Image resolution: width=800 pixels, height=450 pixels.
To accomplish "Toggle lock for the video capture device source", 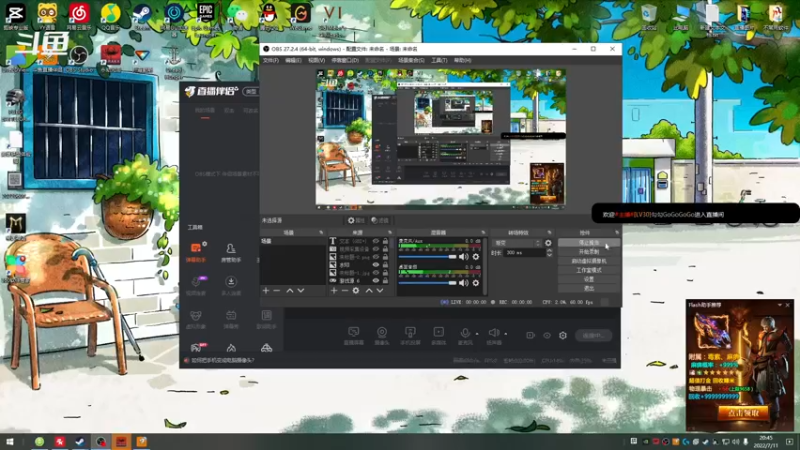I will (x=385, y=249).
